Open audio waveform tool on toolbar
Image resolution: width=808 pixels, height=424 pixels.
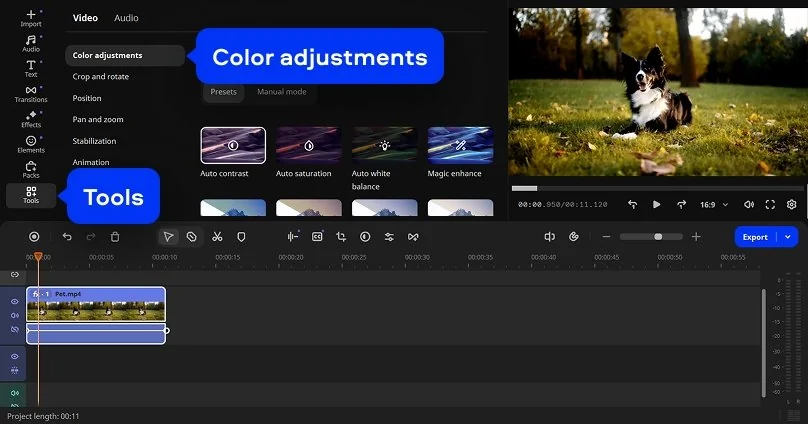pyautogui.click(x=293, y=236)
